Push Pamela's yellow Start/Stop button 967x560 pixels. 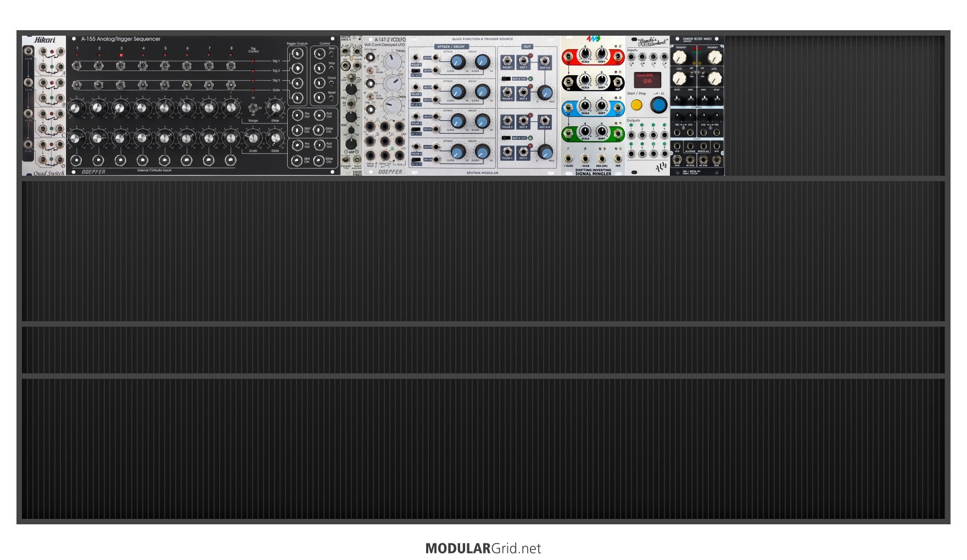636,105
